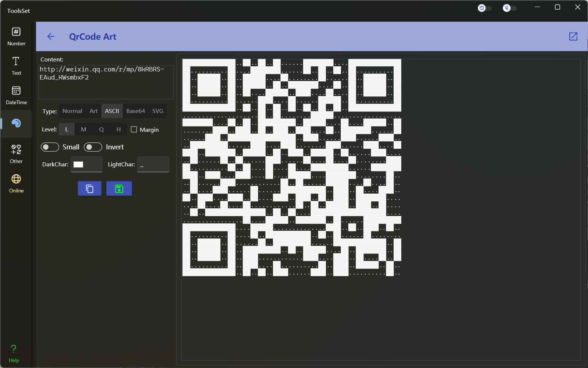The height and width of the screenshot is (368, 588).
Task: Click the DarkChar input field
Action: pyautogui.click(x=86, y=164)
